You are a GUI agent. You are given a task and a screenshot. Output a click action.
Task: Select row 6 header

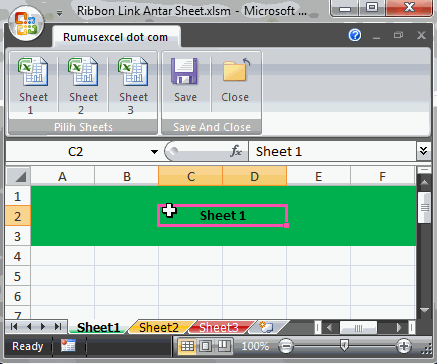coord(18,296)
